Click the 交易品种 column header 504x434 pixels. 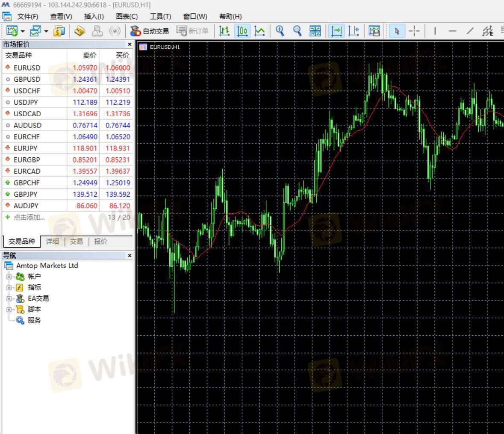tap(35, 55)
